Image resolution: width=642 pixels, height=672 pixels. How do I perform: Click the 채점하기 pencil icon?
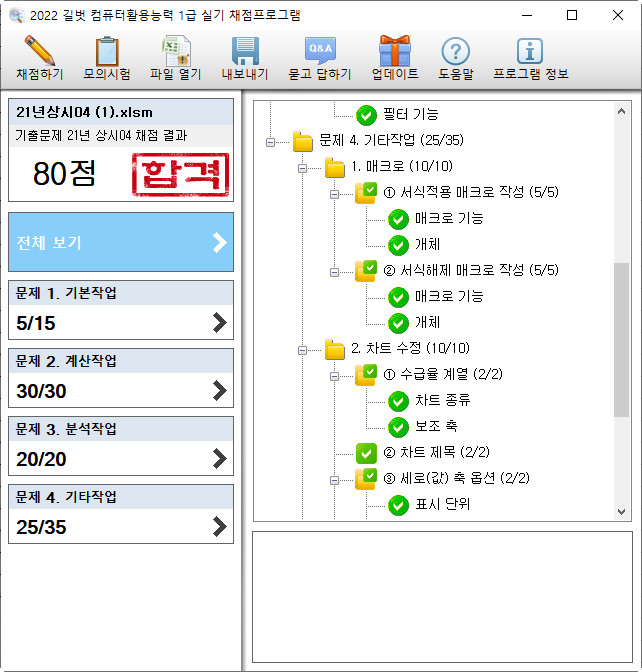coord(39,51)
